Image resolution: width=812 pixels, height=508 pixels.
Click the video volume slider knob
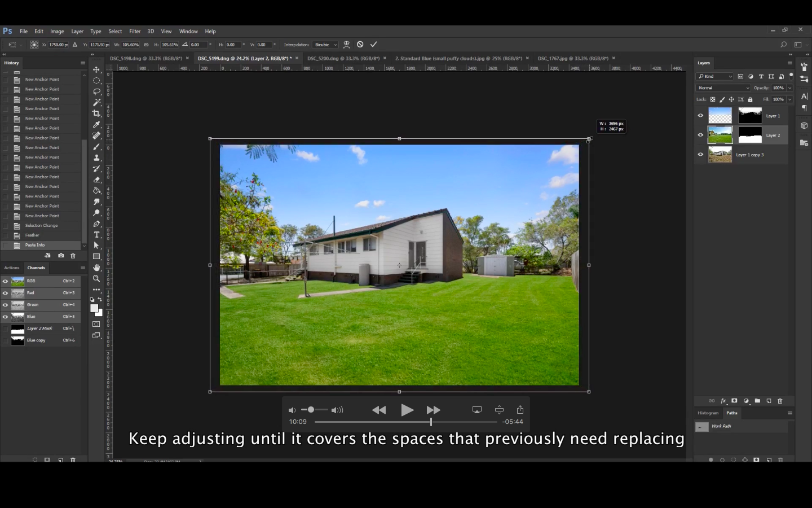click(311, 410)
